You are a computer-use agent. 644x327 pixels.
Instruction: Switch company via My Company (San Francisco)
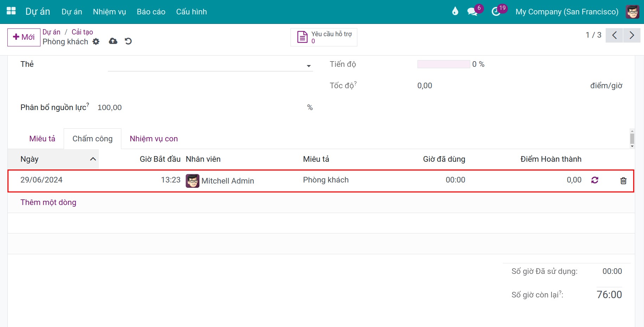click(x=567, y=12)
